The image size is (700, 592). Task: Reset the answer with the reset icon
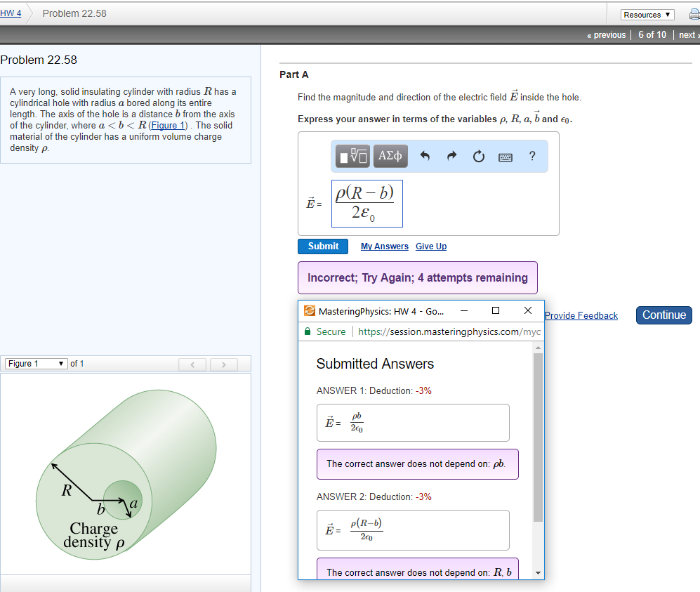pyautogui.click(x=478, y=157)
